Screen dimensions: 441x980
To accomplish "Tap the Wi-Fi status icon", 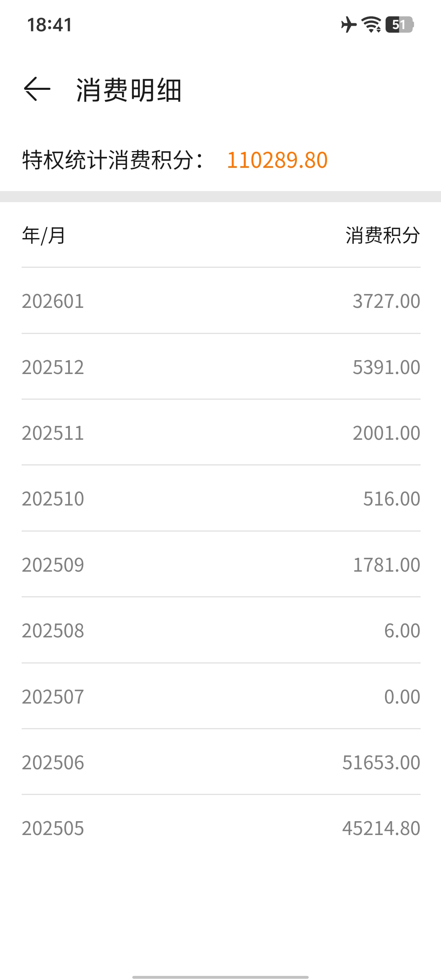I will click(372, 24).
